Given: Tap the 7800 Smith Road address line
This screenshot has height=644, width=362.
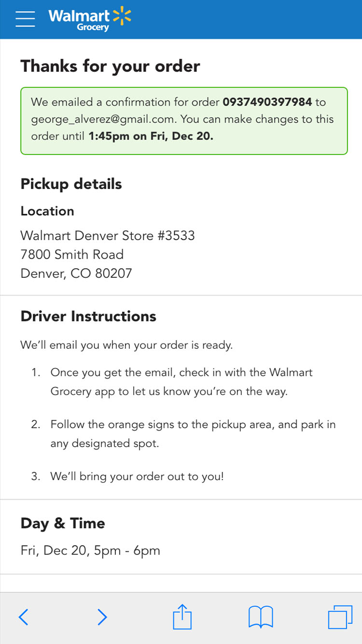Looking at the screenshot, I should (x=72, y=255).
